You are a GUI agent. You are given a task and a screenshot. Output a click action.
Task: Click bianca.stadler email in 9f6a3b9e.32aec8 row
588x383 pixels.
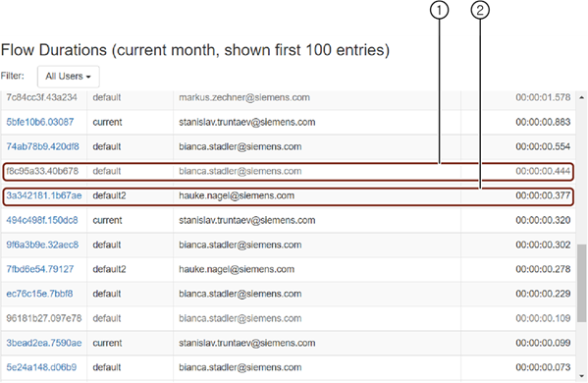pyautogui.click(x=240, y=245)
